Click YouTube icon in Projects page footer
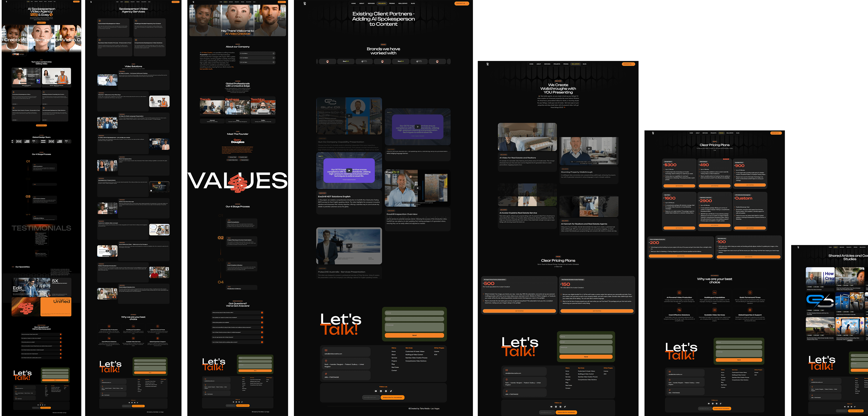The height and width of the screenshot is (416, 868). point(376,391)
